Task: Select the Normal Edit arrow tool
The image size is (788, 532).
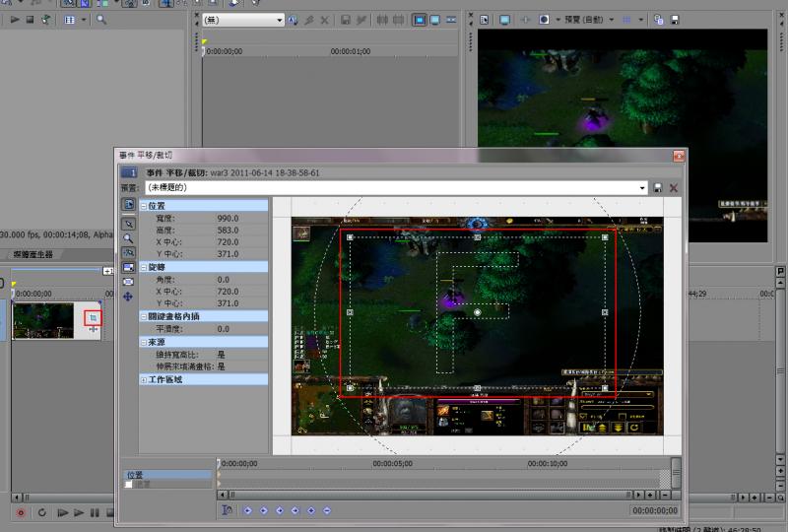Action: point(128,224)
